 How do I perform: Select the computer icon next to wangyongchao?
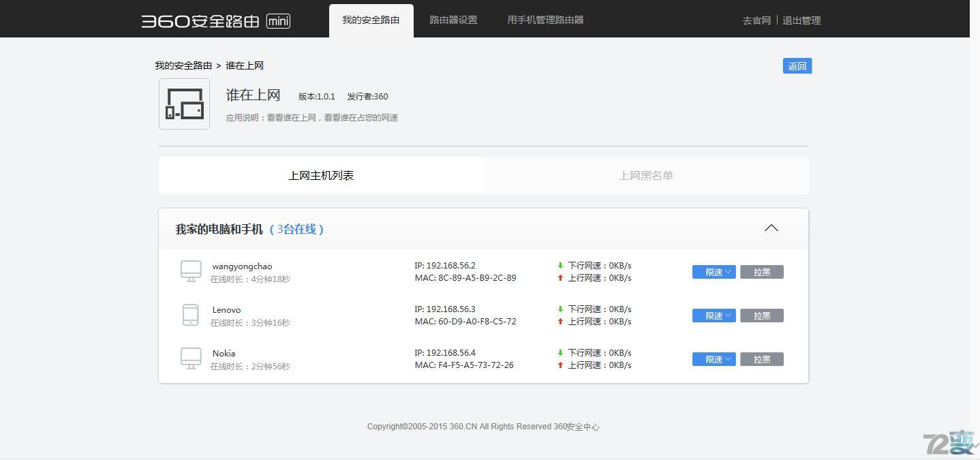coord(191,271)
